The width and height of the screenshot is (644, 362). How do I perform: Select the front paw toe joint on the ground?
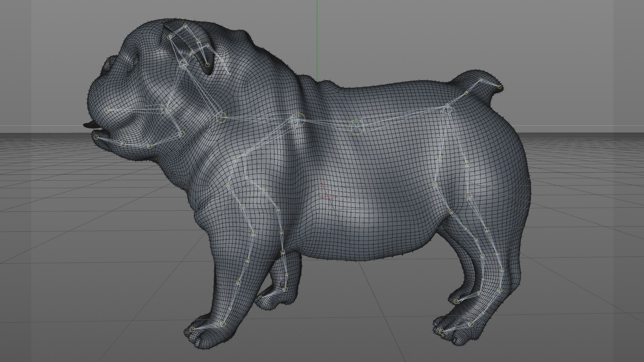coord(192,329)
